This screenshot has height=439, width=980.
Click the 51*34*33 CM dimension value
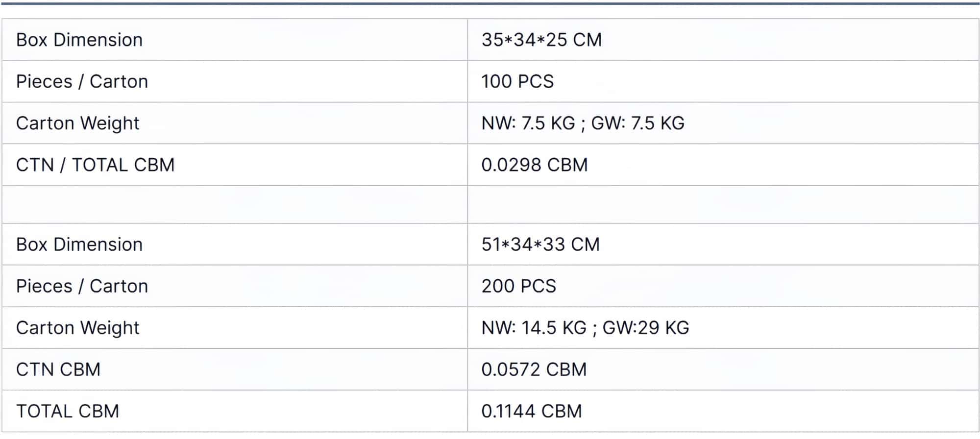540,244
